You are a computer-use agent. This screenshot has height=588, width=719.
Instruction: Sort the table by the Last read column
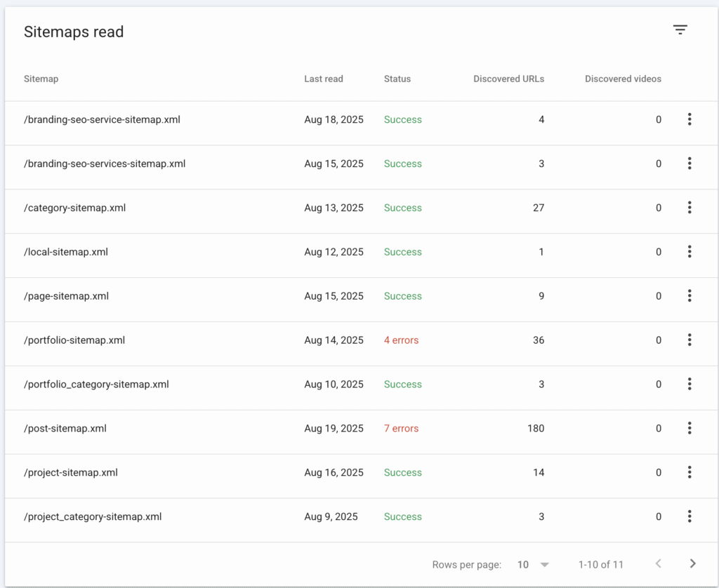(323, 79)
